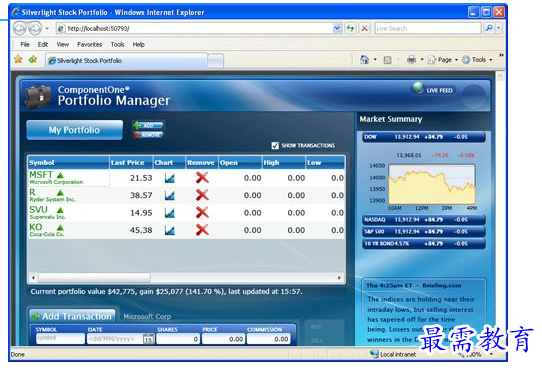Click the Add to Favorites star icon
Screen dimensions: 542x371
[x=33, y=60]
